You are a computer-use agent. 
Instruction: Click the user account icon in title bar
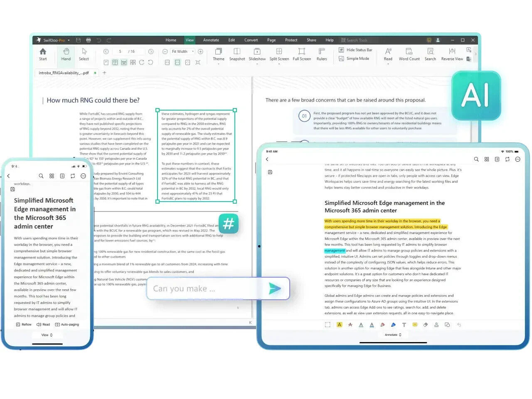[438, 40]
